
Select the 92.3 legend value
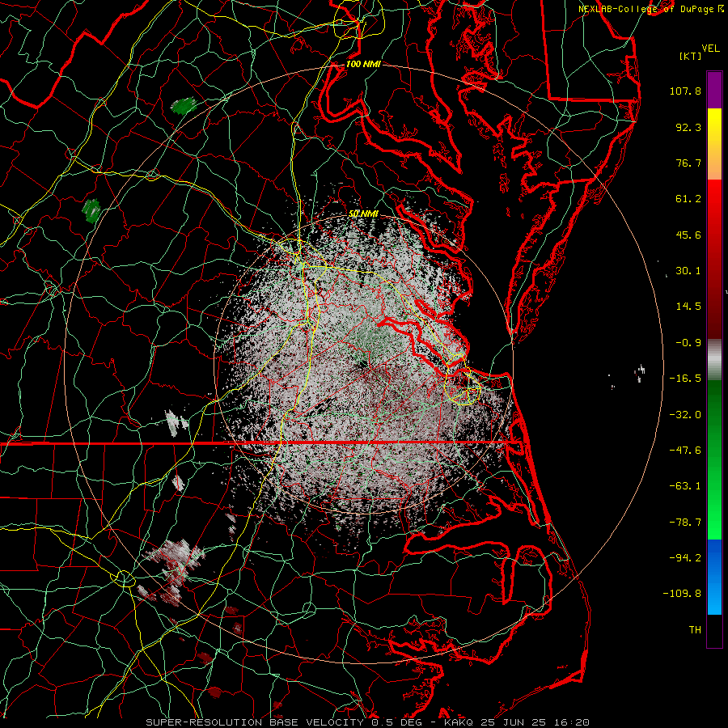tap(688, 127)
